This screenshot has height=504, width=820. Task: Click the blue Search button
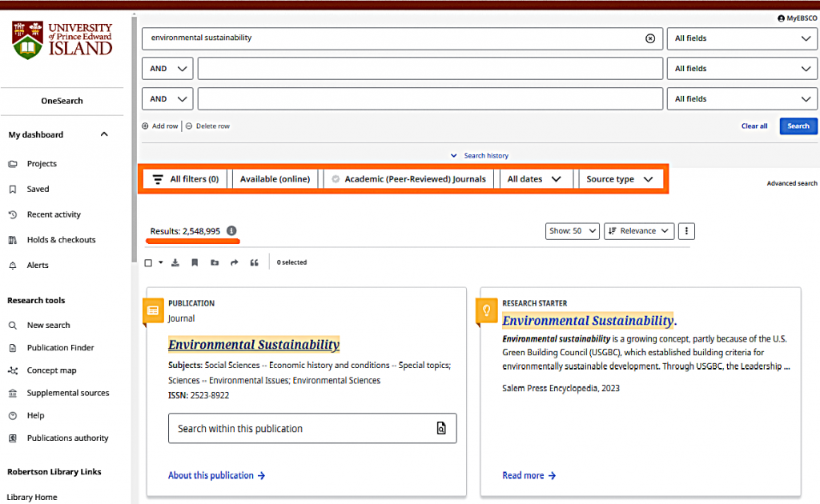pyautogui.click(x=798, y=126)
